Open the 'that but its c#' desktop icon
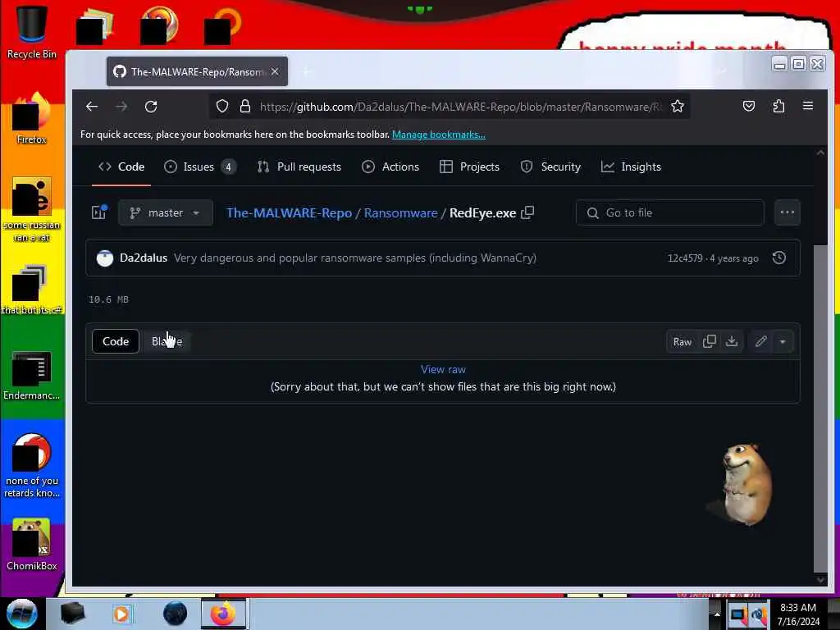 (32, 290)
